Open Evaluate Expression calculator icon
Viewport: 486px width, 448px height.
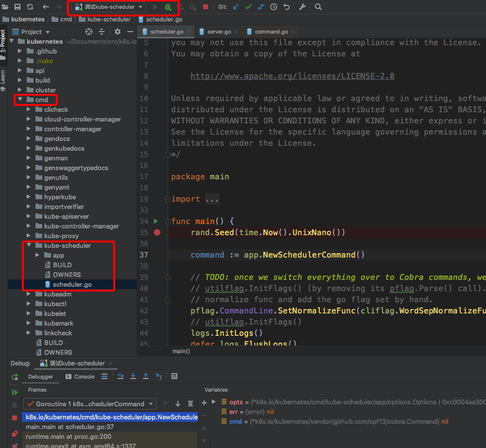[x=174, y=377]
